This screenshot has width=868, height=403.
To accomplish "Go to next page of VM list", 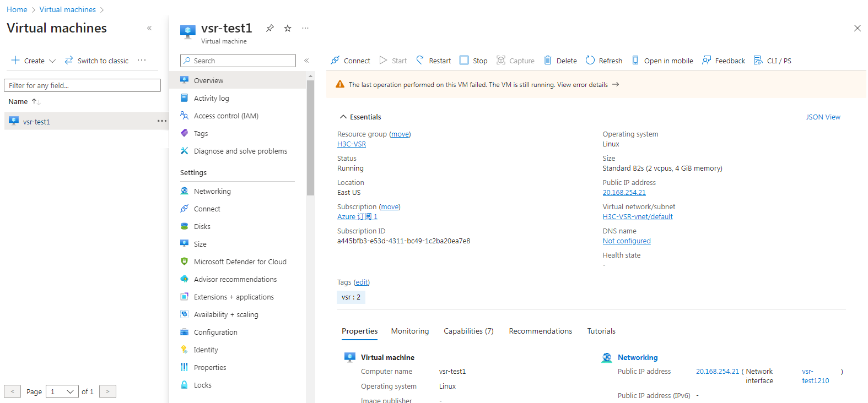I will click(x=107, y=391).
